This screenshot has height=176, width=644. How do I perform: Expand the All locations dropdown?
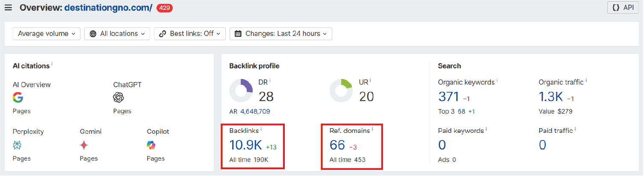[x=117, y=34]
